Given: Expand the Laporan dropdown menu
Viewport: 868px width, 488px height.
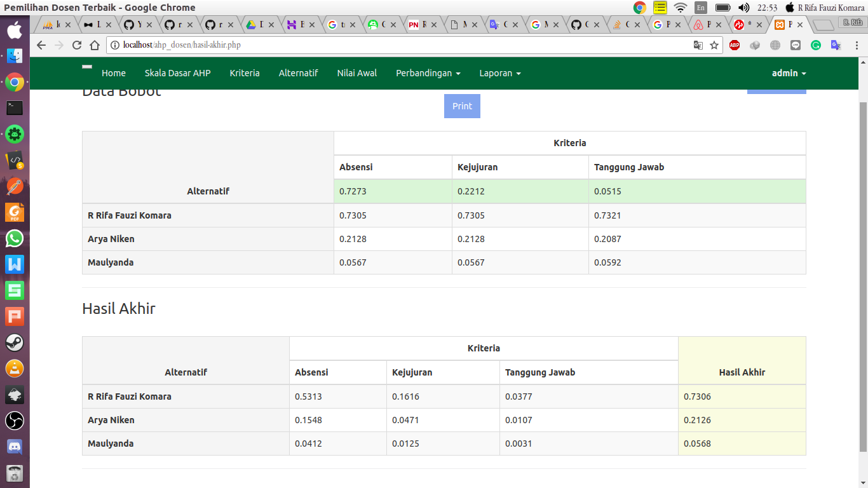Looking at the screenshot, I should coord(500,73).
